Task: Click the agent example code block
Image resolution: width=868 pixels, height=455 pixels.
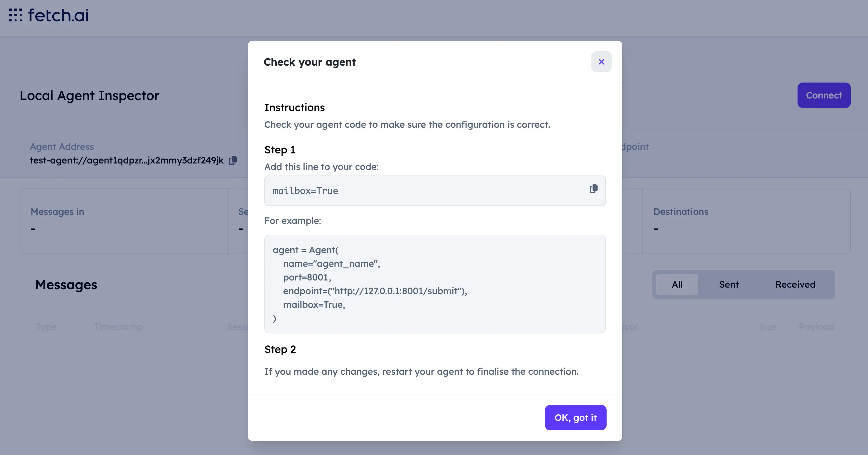Action: 435,284
